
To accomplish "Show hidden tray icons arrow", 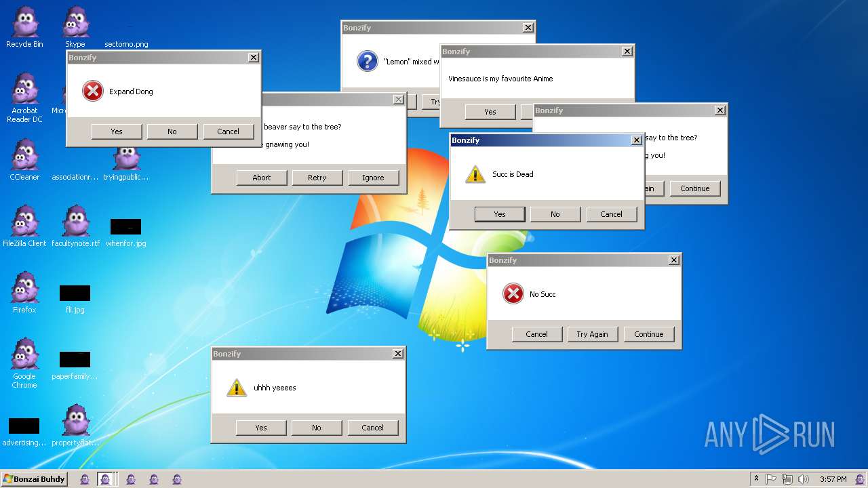I will coord(756,479).
